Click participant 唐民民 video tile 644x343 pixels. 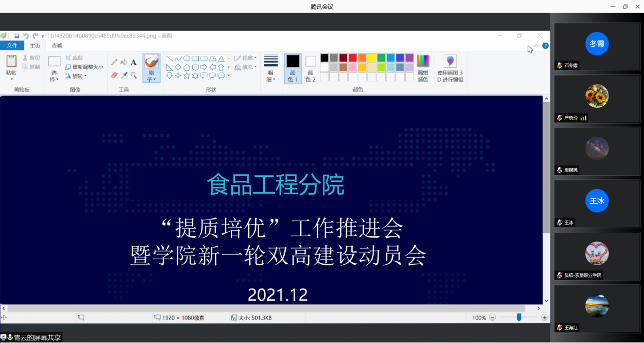click(x=597, y=151)
